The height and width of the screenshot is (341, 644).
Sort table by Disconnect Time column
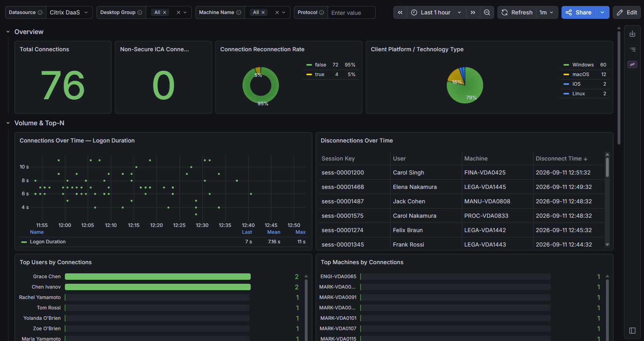pos(561,158)
